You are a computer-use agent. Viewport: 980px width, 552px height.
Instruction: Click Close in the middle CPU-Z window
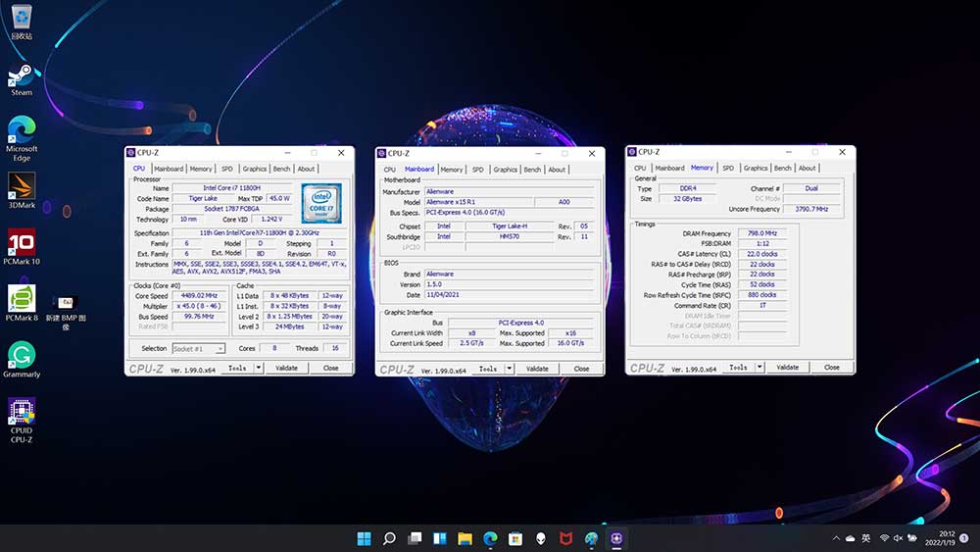click(x=581, y=369)
